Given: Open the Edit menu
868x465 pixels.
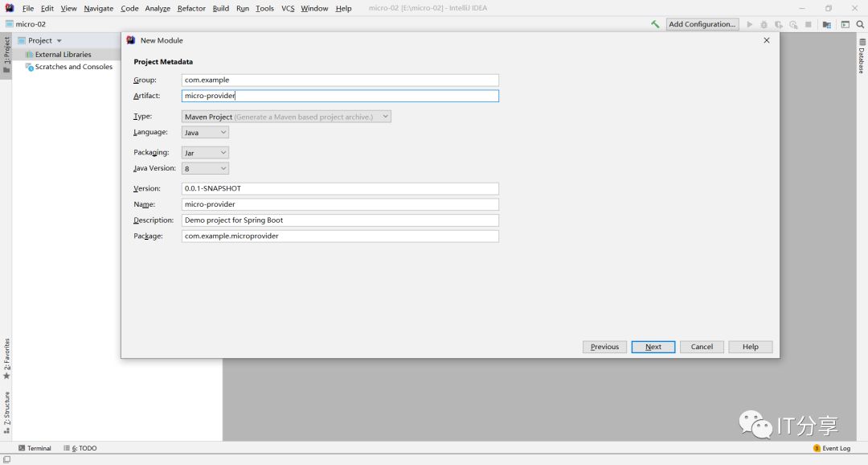Looking at the screenshot, I should (47, 8).
